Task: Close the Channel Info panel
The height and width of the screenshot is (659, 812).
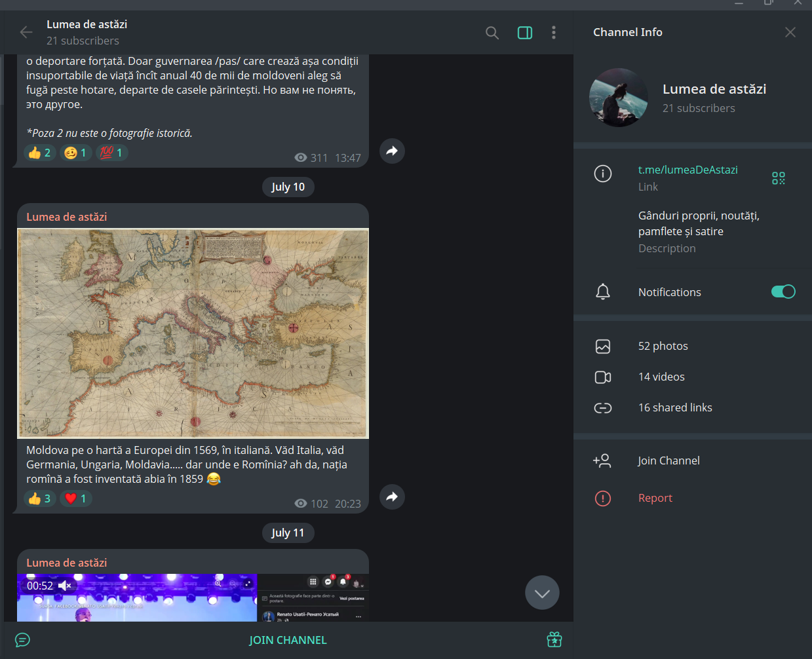Action: click(790, 32)
